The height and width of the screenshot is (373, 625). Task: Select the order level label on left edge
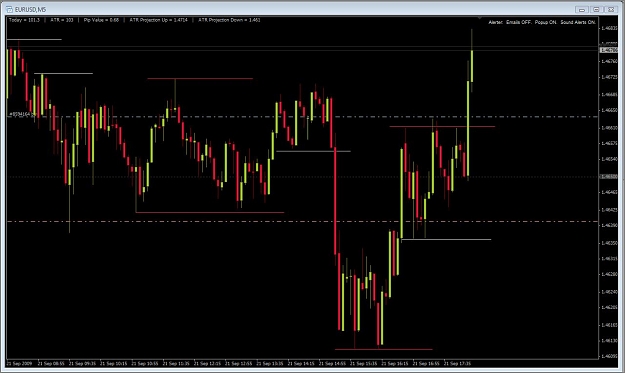[x=22, y=114]
